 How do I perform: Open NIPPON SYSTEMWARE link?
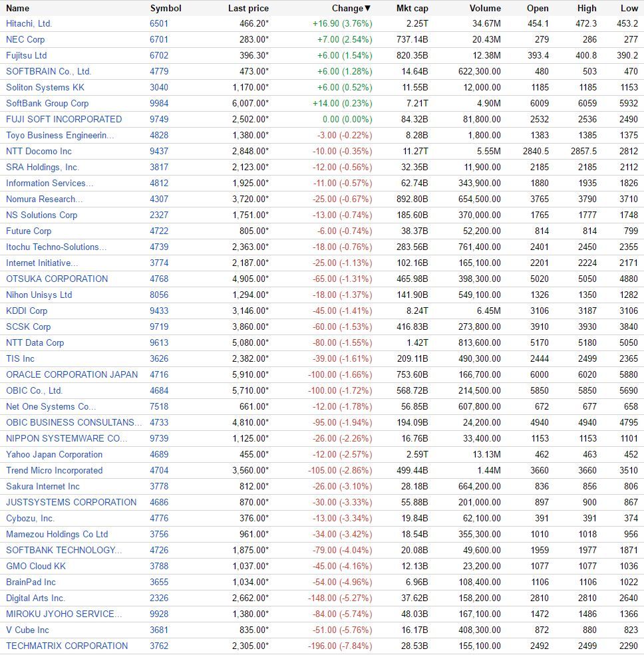pyautogui.click(x=67, y=439)
